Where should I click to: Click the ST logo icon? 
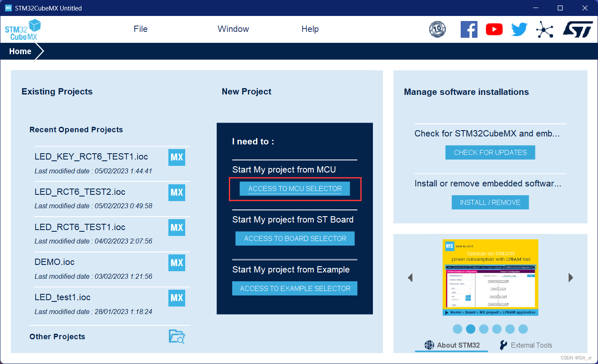click(x=578, y=29)
